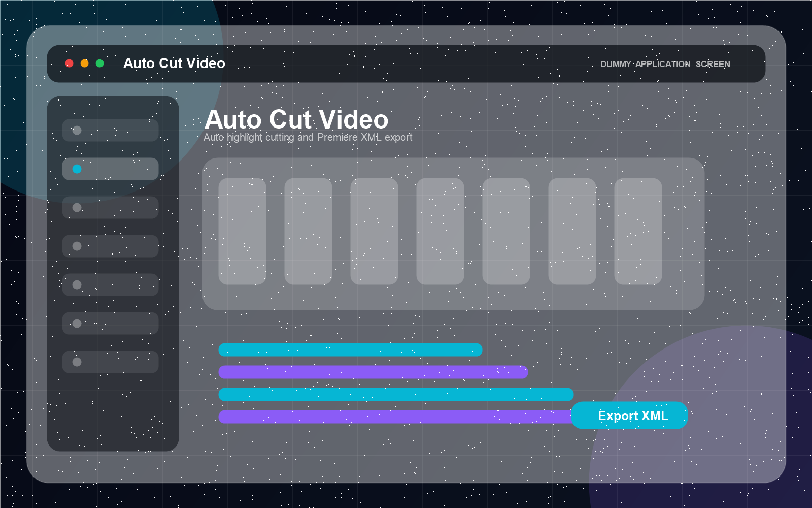This screenshot has width=812, height=508.
Task: Select the fifth clip thumbnail in the strip
Action: pos(506,231)
